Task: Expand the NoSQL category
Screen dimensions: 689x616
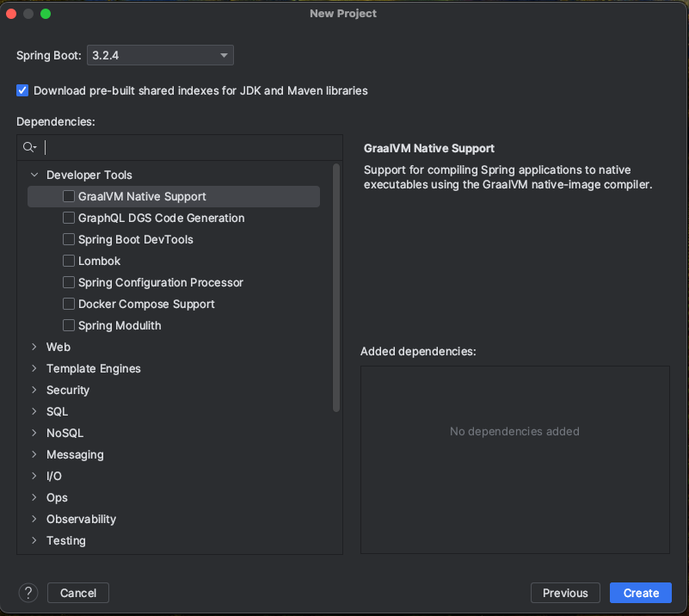Action: tap(34, 434)
